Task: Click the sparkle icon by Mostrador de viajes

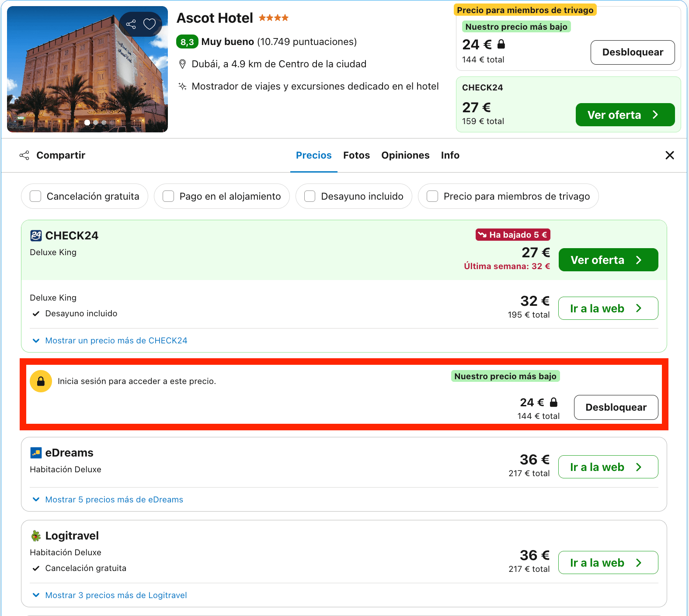Action: pos(183,86)
